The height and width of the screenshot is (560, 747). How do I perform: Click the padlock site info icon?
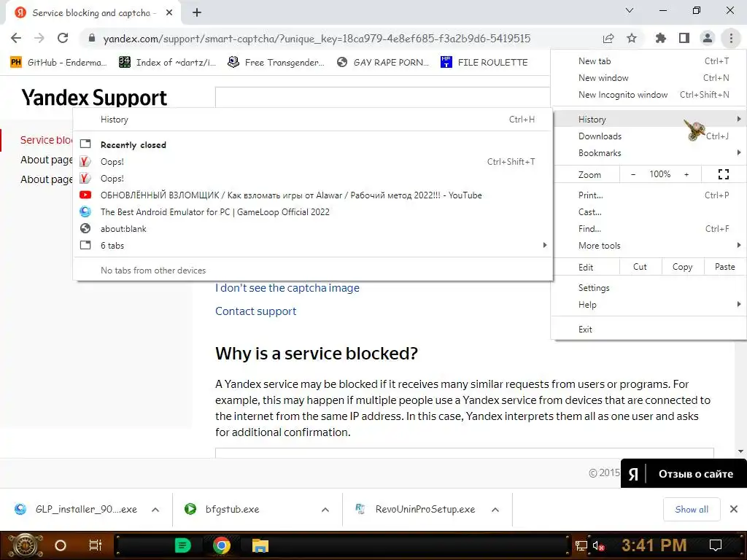tap(92, 38)
